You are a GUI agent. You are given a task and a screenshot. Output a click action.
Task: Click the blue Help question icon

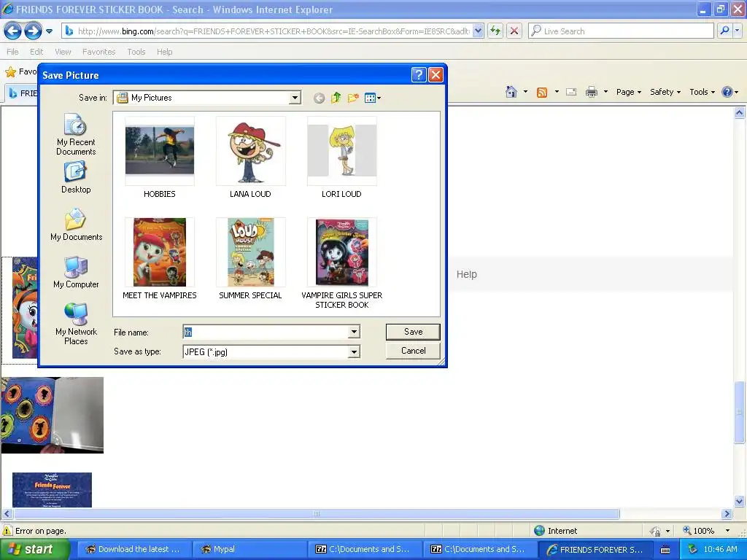(x=727, y=92)
